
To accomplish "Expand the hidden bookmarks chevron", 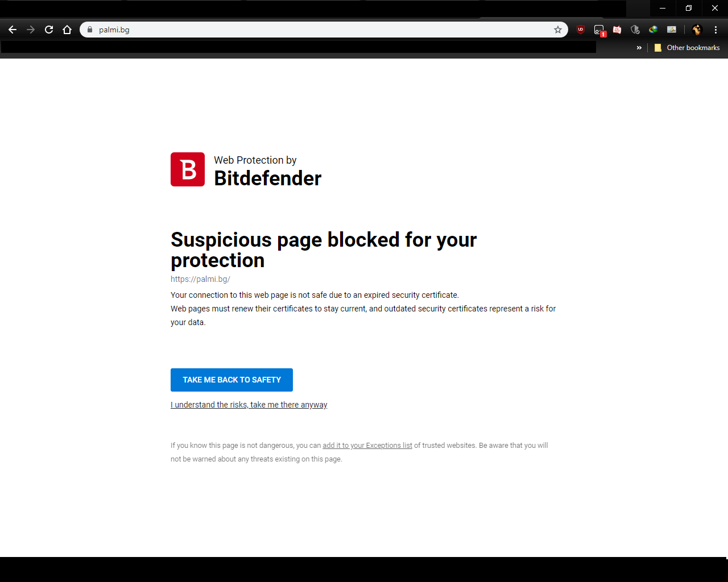I will click(639, 48).
